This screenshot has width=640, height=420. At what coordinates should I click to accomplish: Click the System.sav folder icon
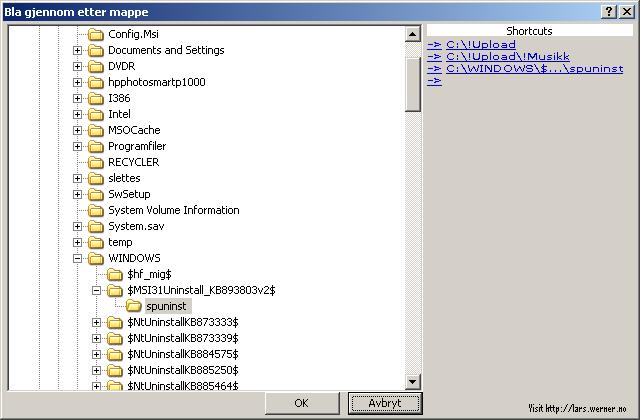[96, 226]
